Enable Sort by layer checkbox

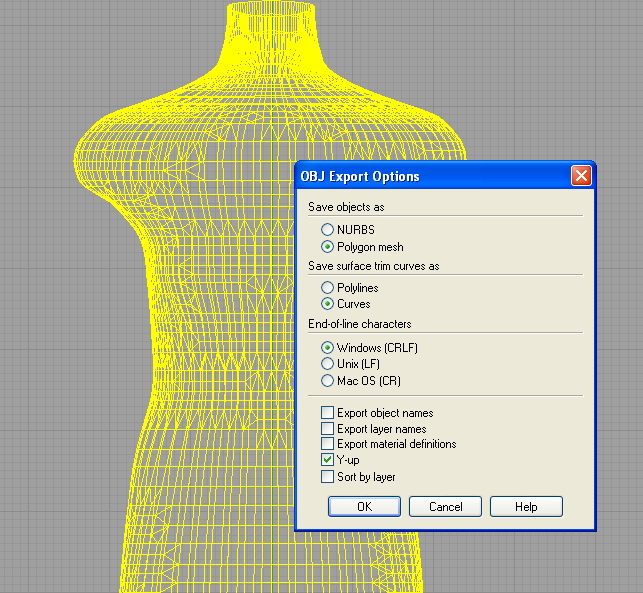(327, 477)
